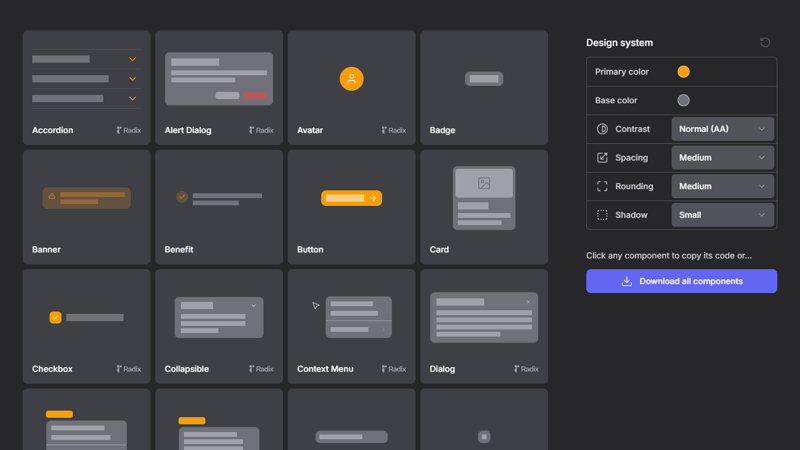Image resolution: width=800 pixels, height=450 pixels.
Task: Open the Contrast Normal (AA) dropdown
Action: pos(723,129)
